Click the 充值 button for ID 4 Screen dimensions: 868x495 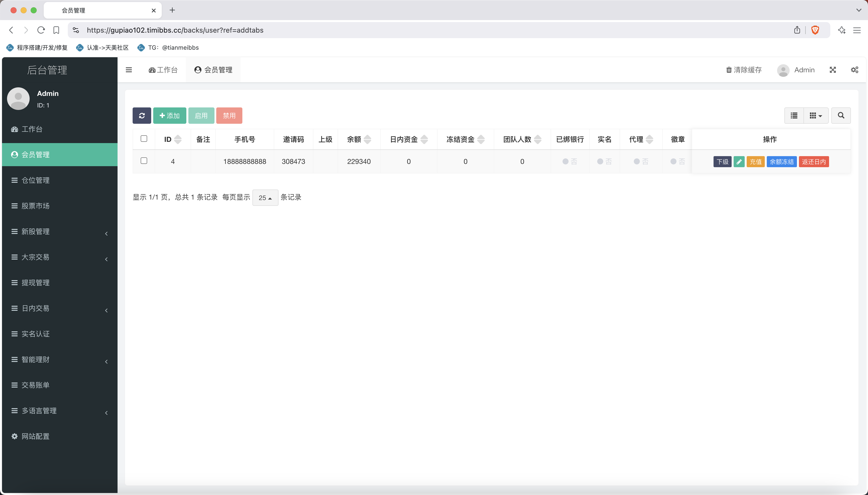click(755, 161)
